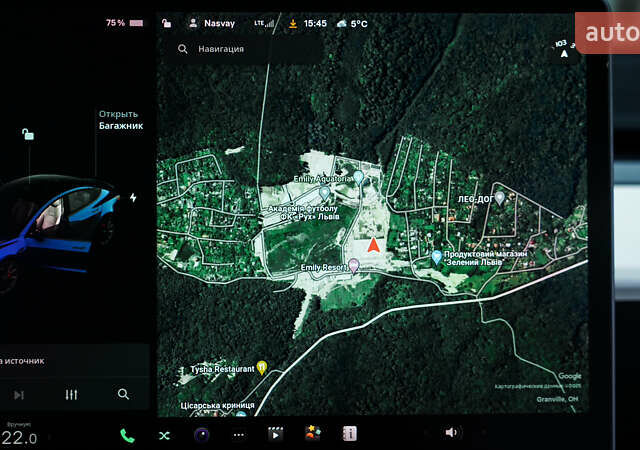Select the Emily Resort map pin
Viewport: 640px width, 450px height.
click(353, 266)
